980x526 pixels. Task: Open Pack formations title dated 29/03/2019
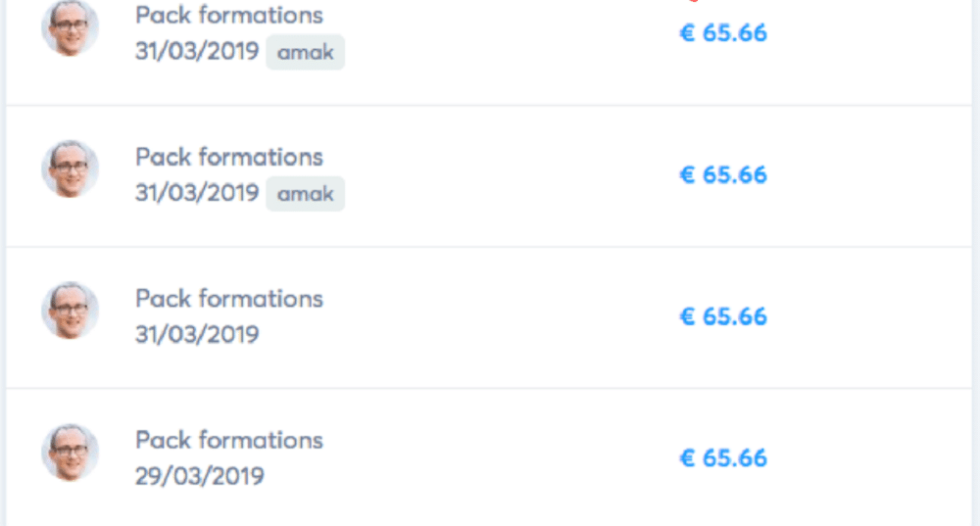[x=229, y=441]
